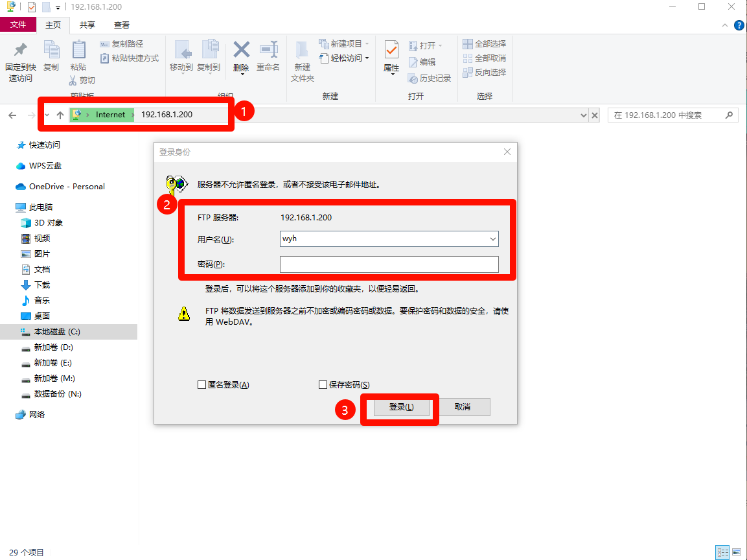This screenshot has height=560, width=747.
Task: Click the Back navigation arrow
Action: (x=12, y=115)
